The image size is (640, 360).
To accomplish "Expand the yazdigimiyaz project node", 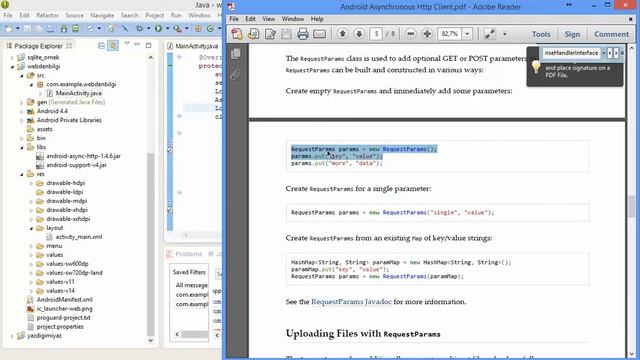I will [x=12, y=336].
